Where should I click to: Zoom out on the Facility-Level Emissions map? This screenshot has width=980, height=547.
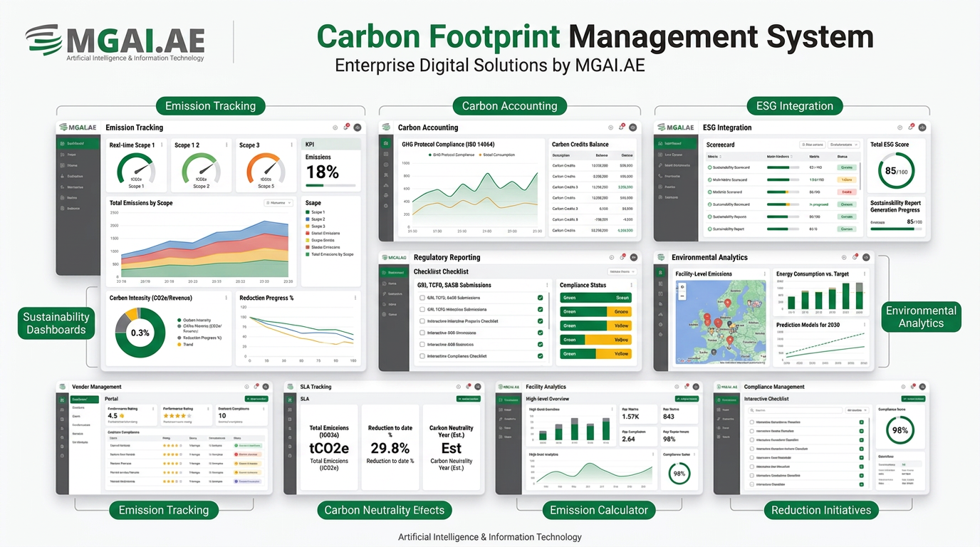point(682,296)
